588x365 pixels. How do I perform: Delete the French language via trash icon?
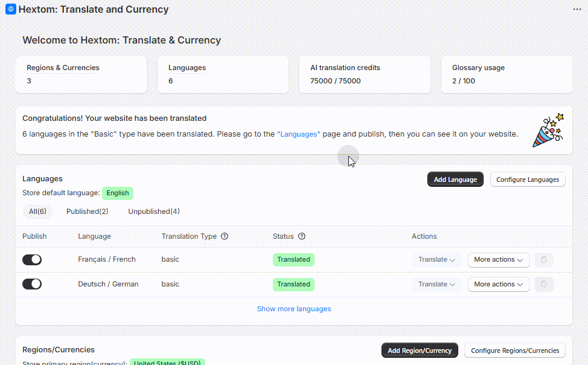point(544,259)
